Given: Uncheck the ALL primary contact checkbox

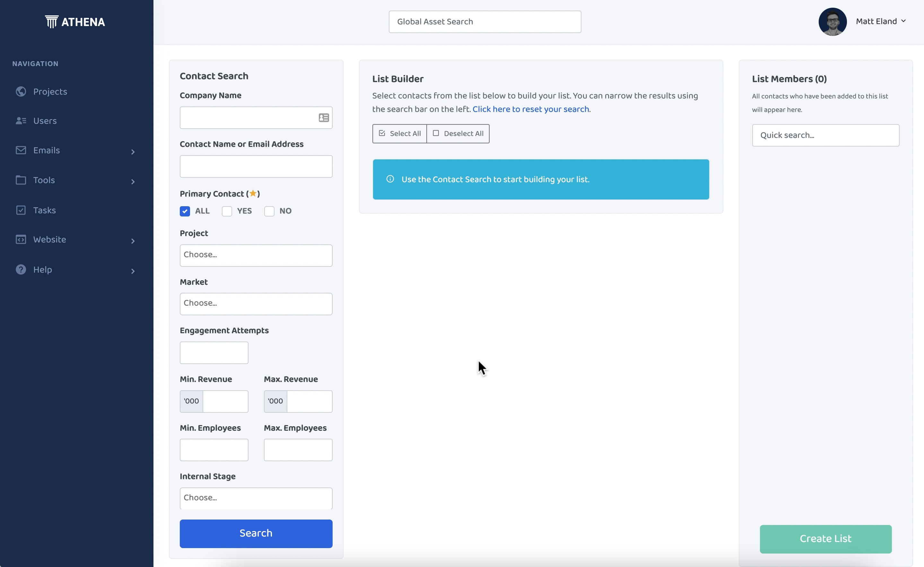Looking at the screenshot, I should 185,211.
